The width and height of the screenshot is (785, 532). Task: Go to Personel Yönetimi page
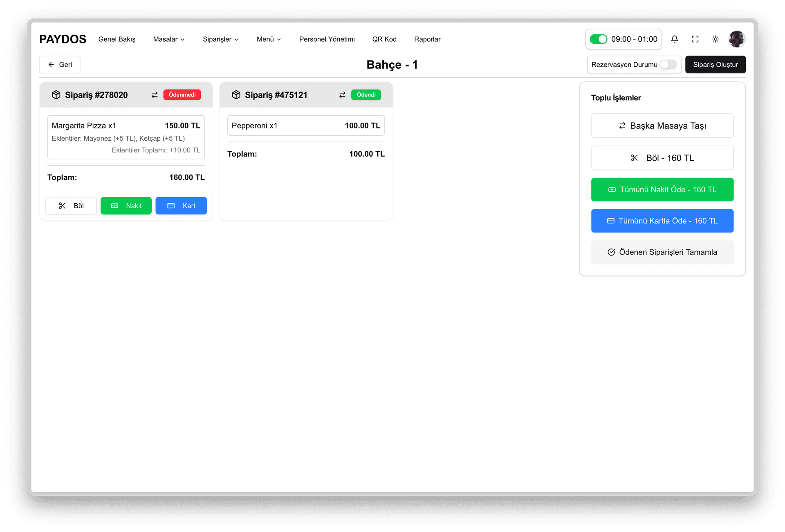[327, 39]
